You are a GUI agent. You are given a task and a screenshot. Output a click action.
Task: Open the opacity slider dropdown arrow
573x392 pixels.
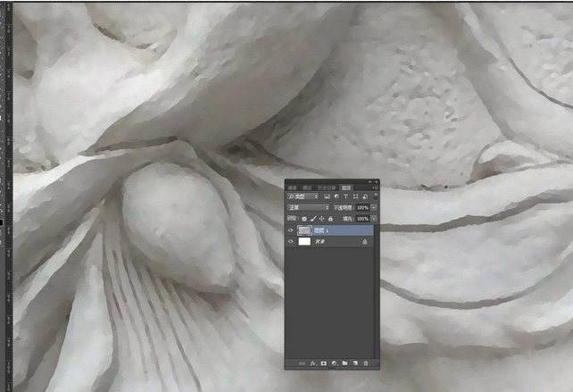(373, 207)
